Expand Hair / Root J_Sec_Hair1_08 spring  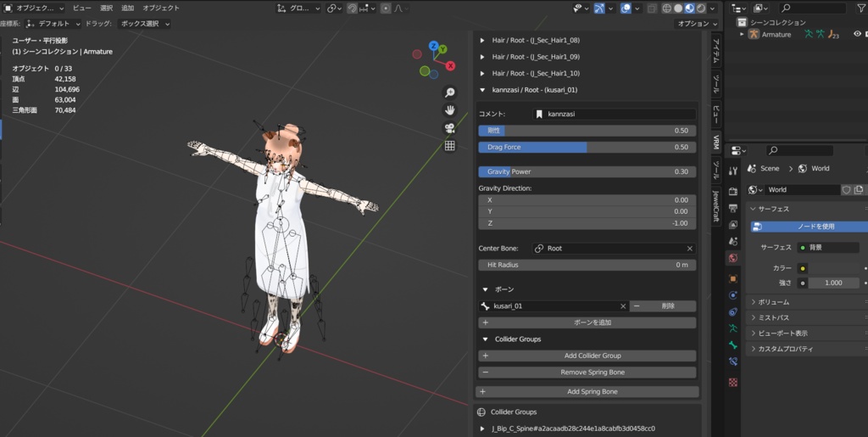[x=483, y=41]
